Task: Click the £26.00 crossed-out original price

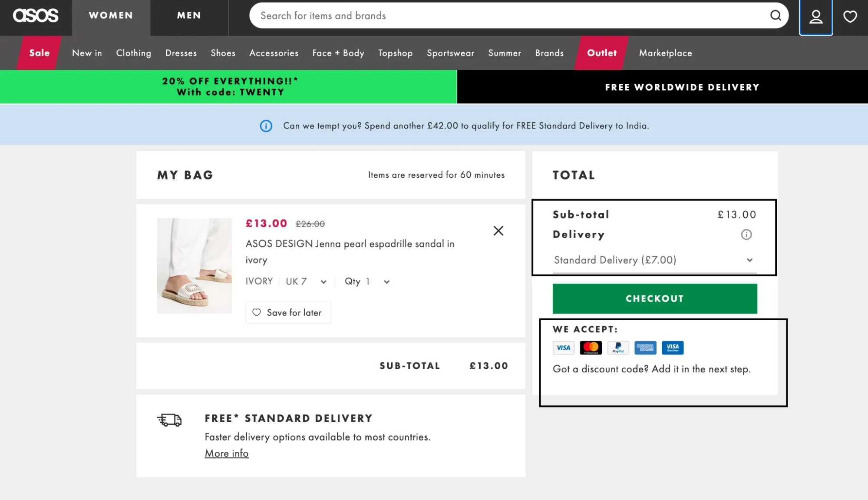Action: pyautogui.click(x=310, y=224)
